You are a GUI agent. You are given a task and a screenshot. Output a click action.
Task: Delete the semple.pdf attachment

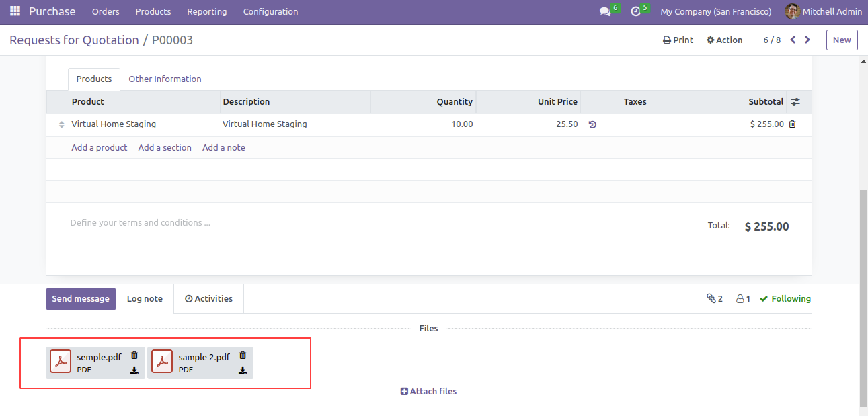click(x=134, y=355)
